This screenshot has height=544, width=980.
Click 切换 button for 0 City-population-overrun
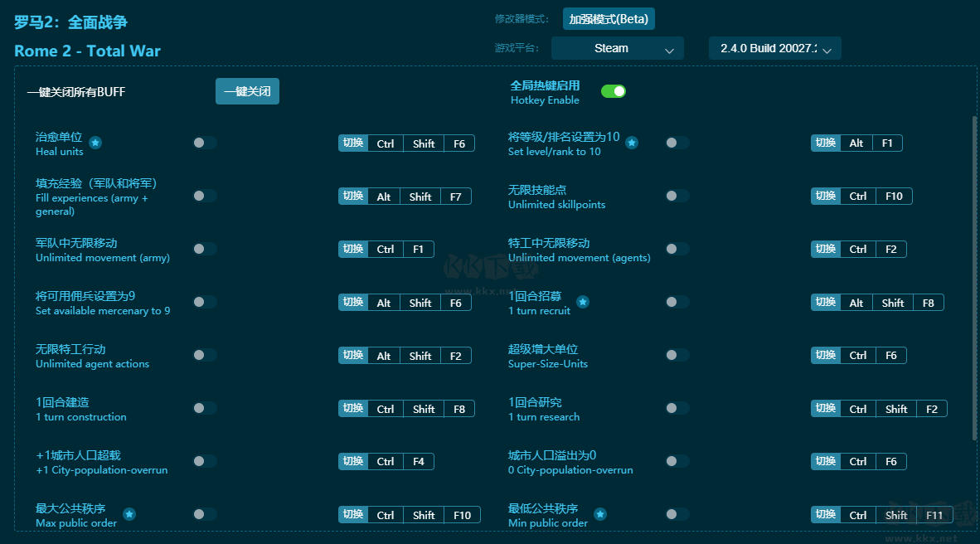tap(826, 461)
